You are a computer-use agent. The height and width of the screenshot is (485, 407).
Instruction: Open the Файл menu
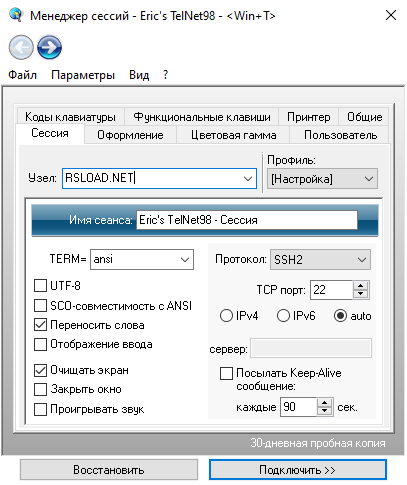[x=22, y=75]
